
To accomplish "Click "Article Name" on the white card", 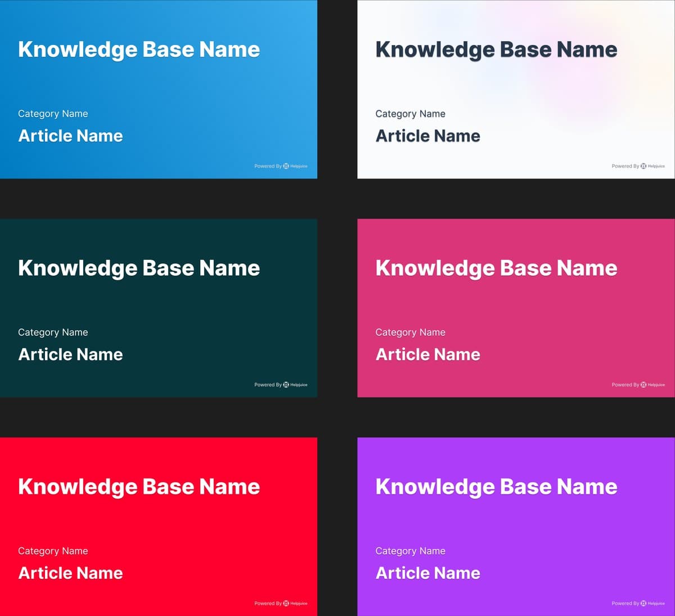I will (427, 136).
